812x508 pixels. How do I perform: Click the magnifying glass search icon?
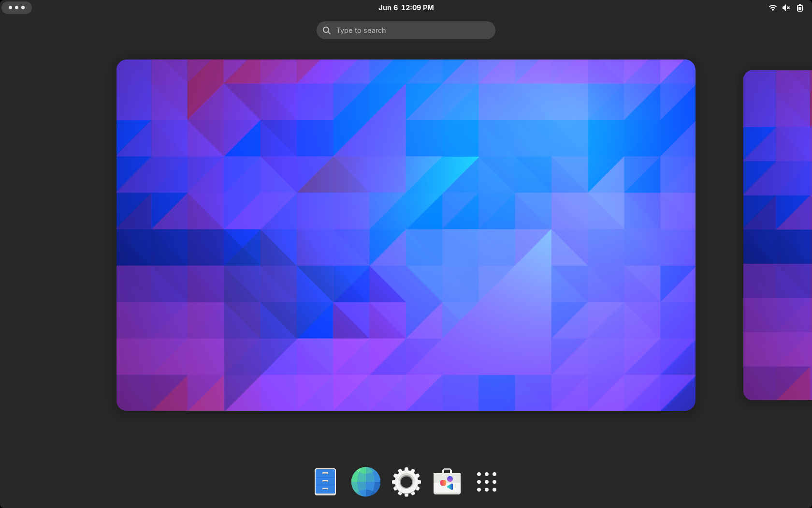(x=327, y=30)
